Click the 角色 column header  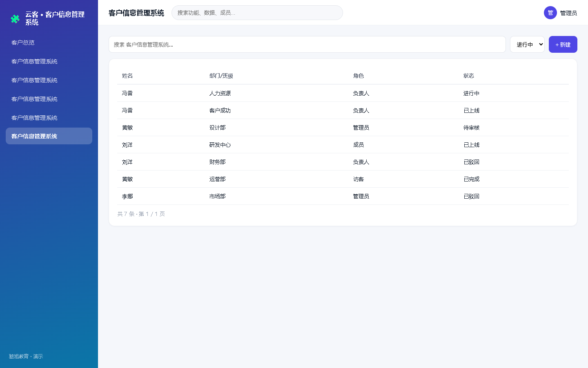point(359,76)
